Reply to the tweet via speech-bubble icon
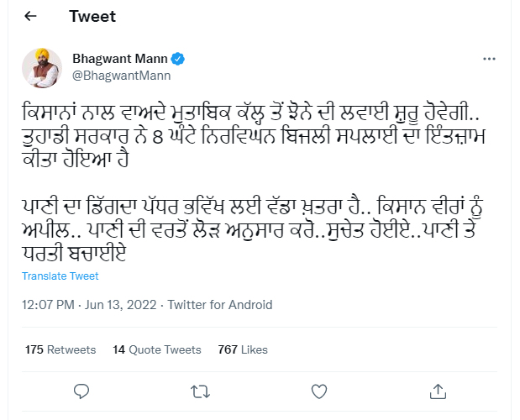 (81, 391)
